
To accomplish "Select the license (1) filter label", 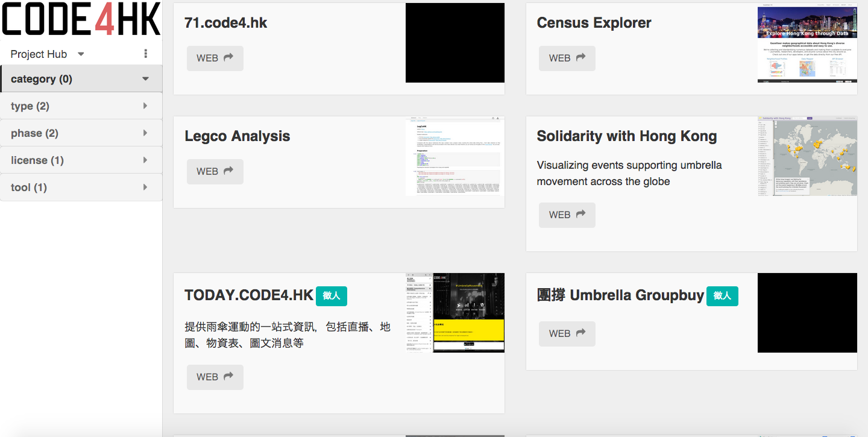I will pos(37,160).
